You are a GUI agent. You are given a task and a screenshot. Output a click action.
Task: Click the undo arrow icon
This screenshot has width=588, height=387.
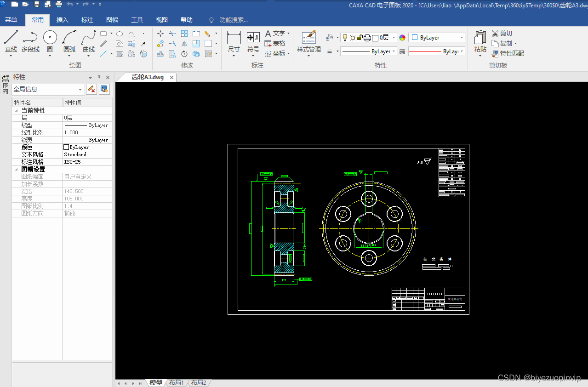click(70, 4)
